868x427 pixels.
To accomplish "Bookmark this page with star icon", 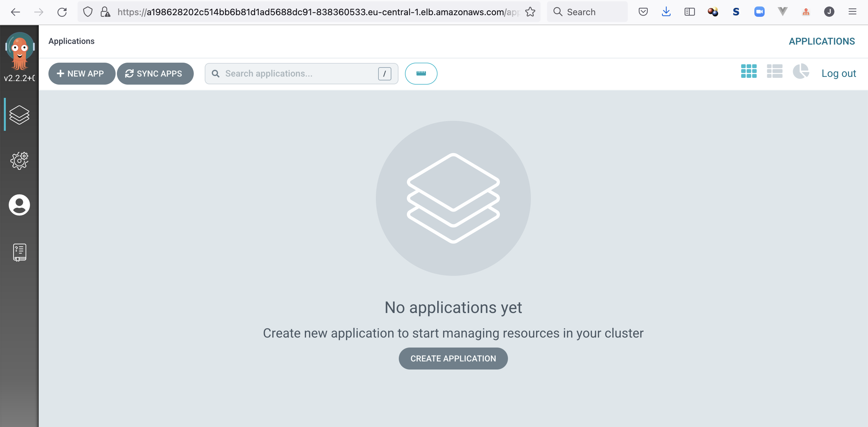I will coord(530,12).
